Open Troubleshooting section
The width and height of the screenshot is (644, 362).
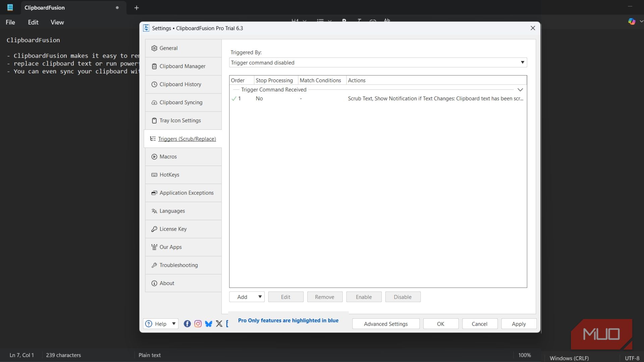(x=183, y=265)
